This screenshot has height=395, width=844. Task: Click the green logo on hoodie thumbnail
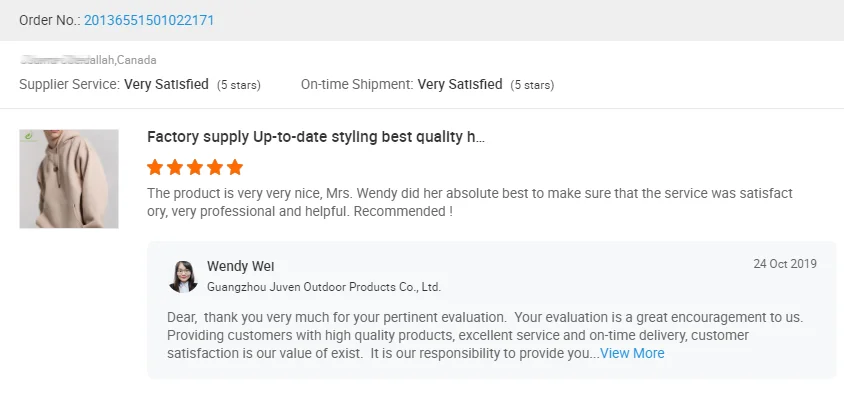27,136
